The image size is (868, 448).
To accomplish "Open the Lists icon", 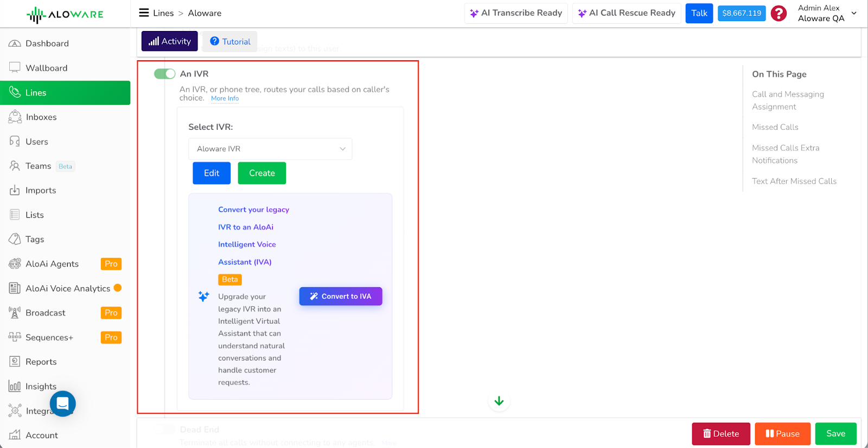I will click(15, 214).
